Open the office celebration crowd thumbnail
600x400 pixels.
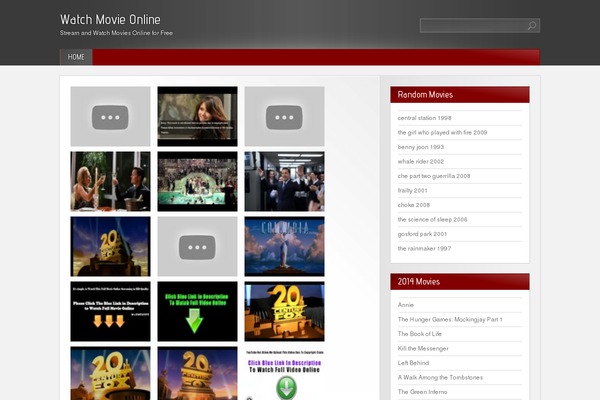tap(284, 181)
